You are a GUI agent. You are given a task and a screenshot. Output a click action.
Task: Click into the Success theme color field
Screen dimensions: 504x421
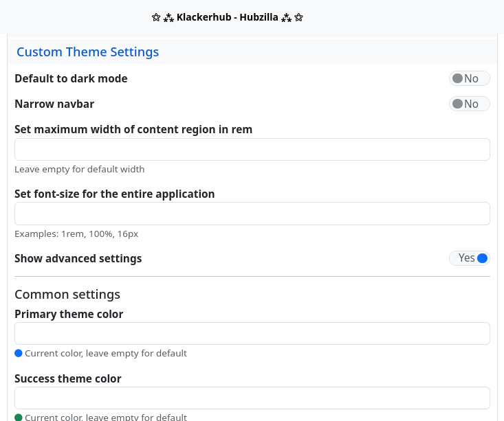(x=252, y=398)
